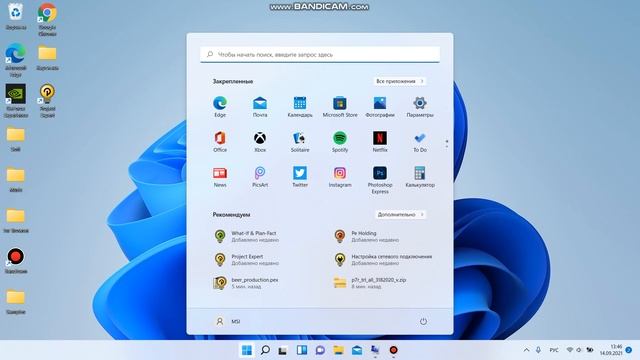Launch Netflix from pinned apps
Screen dimensions: 640x360
[380, 142]
